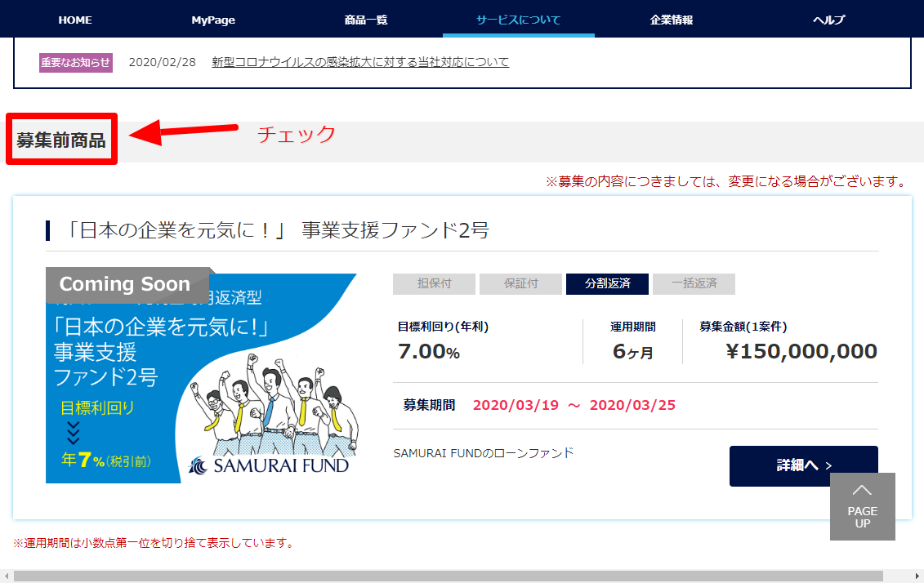Click the 一括返済 tag
Image resolution: width=924 pixels, height=583 pixels.
[x=694, y=283]
